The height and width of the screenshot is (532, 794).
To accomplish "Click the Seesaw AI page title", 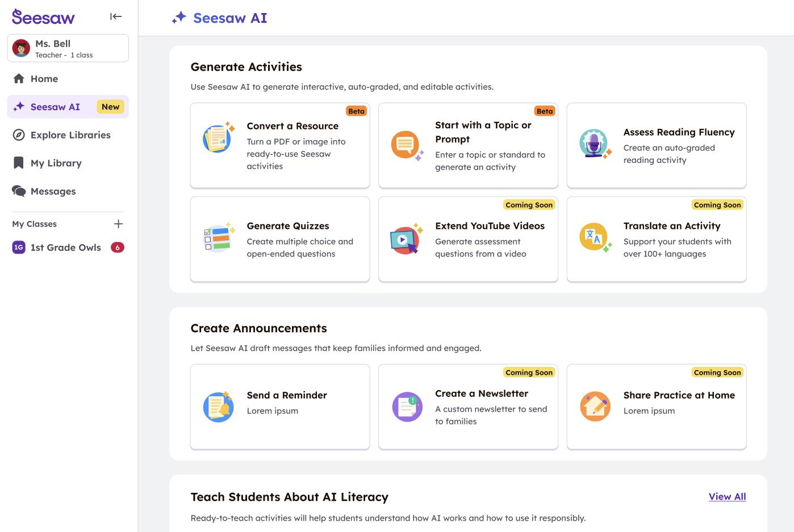I will (x=230, y=18).
